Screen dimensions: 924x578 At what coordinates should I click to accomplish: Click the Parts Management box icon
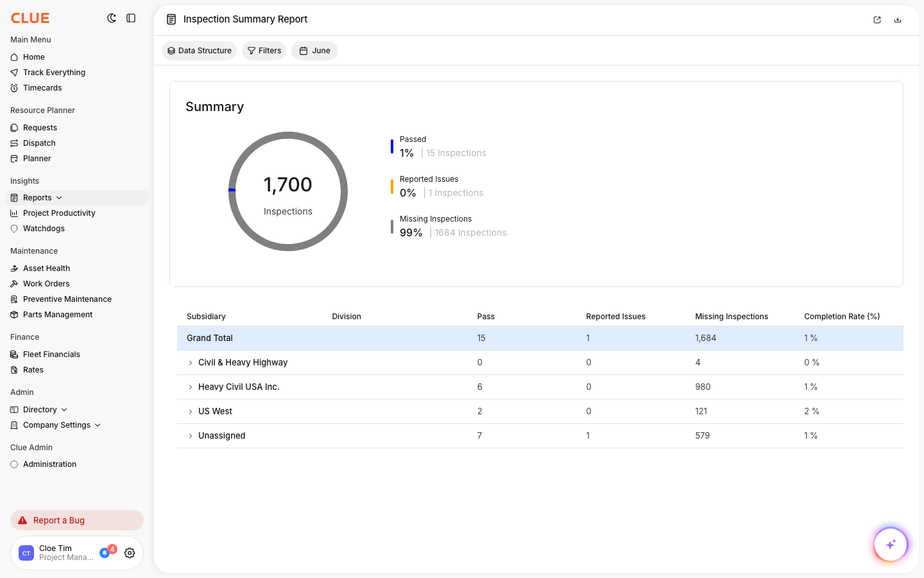(x=14, y=315)
